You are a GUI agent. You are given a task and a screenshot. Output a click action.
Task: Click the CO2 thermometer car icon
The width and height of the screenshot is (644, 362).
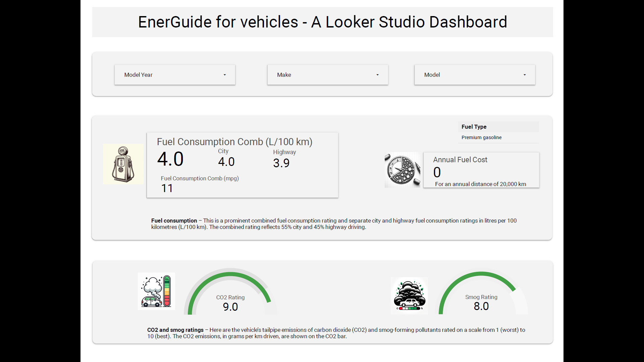click(x=156, y=291)
